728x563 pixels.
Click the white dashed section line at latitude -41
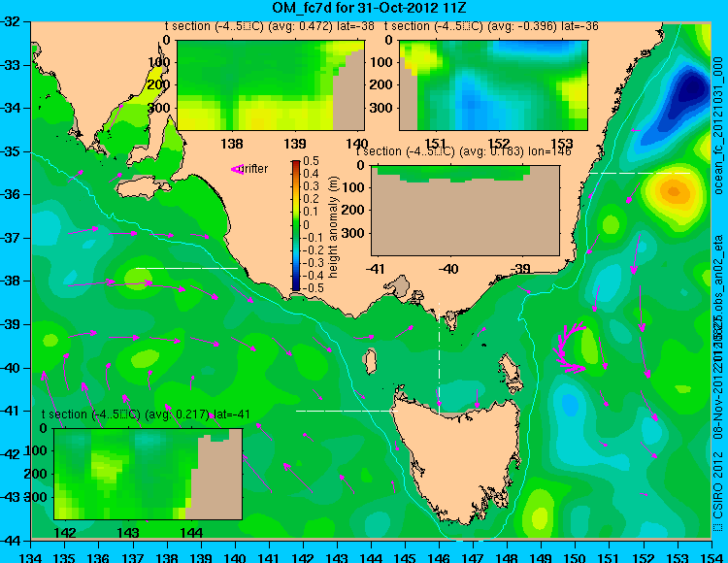347,411
